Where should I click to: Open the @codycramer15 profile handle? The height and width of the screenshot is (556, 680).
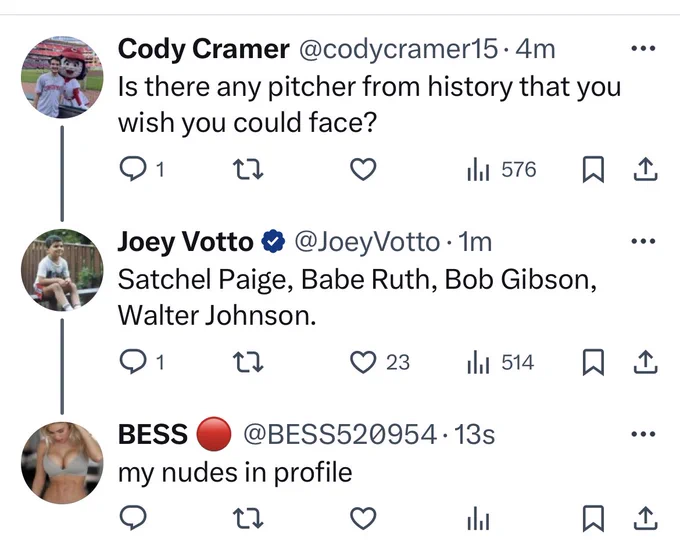pos(398,49)
